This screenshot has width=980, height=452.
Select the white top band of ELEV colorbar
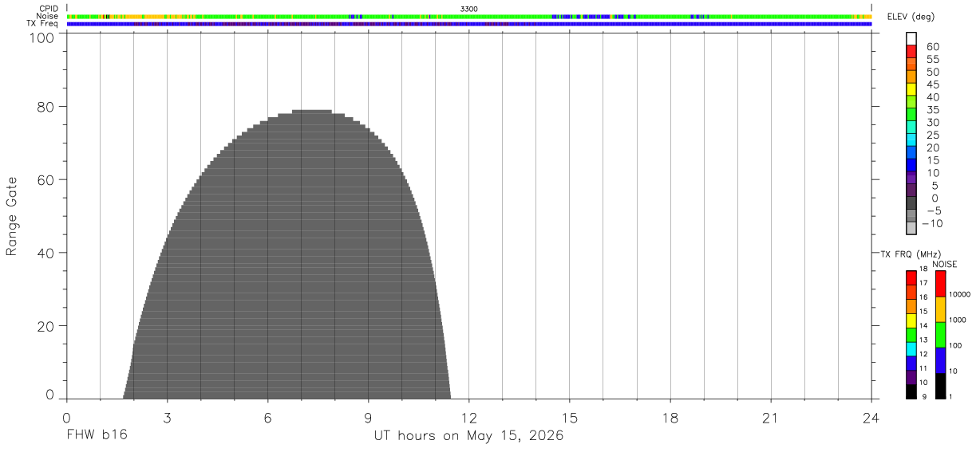pyautogui.click(x=911, y=38)
